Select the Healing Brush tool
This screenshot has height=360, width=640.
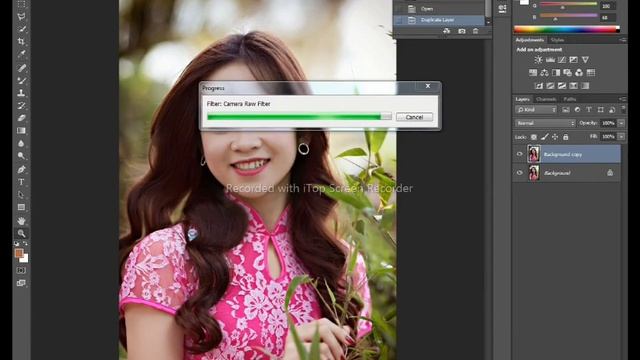21,68
